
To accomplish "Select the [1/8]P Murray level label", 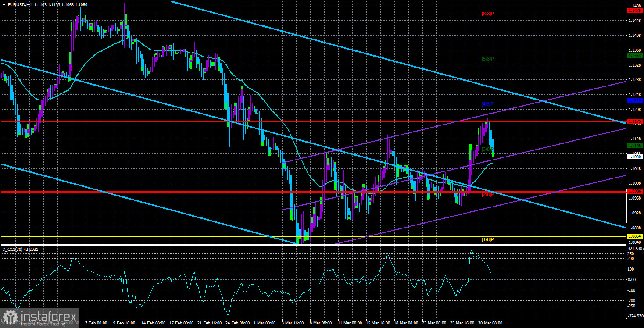I will (x=487, y=239).
